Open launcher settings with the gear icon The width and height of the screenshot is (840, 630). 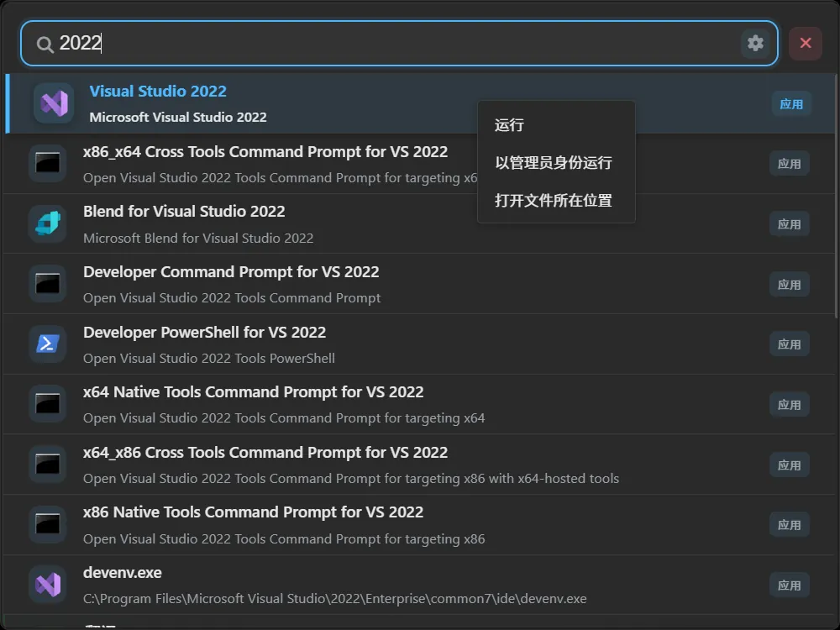[755, 43]
